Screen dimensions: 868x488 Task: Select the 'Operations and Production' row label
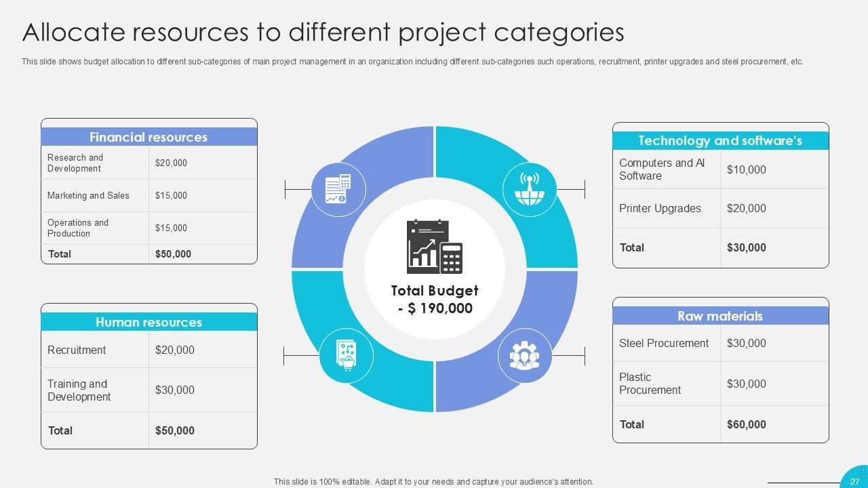point(78,228)
